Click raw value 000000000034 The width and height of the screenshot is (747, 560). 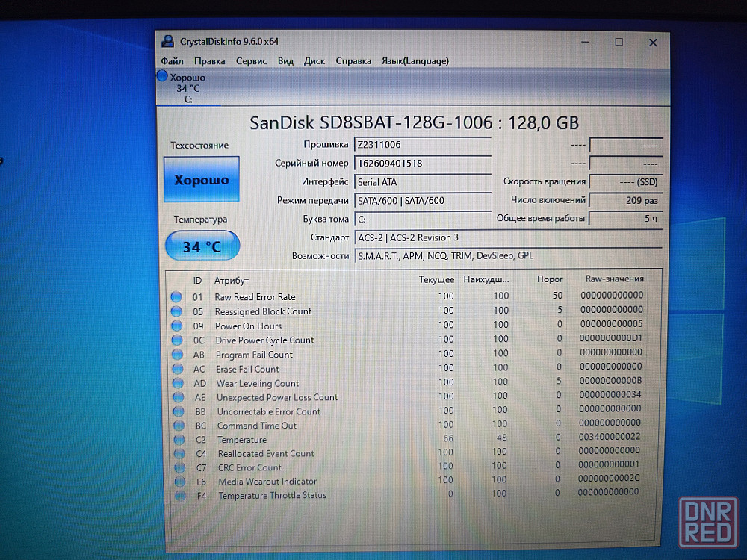(610, 395)
